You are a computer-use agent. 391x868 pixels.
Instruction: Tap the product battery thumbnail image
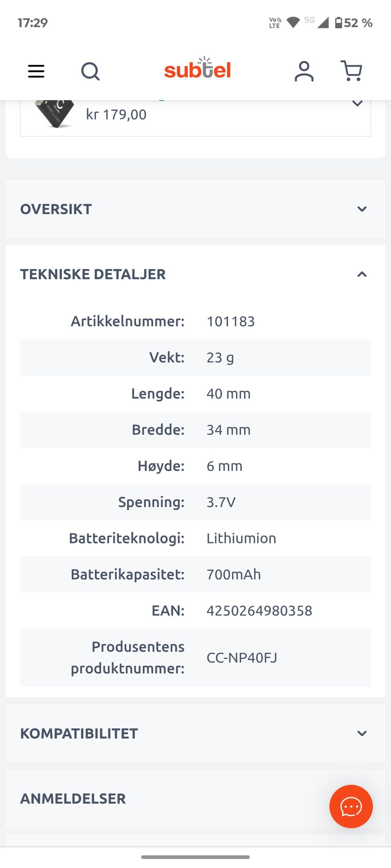(x=54, y=114)
